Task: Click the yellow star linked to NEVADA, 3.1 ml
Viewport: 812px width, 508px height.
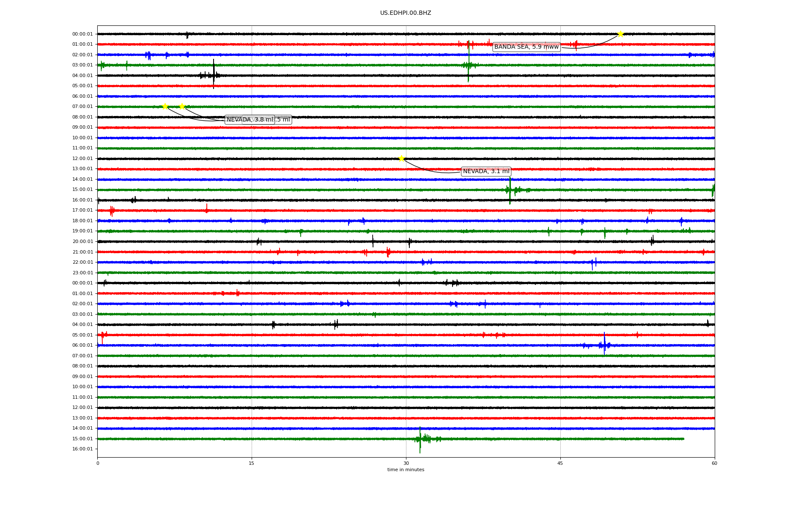Action: click(x=401, y=159)
